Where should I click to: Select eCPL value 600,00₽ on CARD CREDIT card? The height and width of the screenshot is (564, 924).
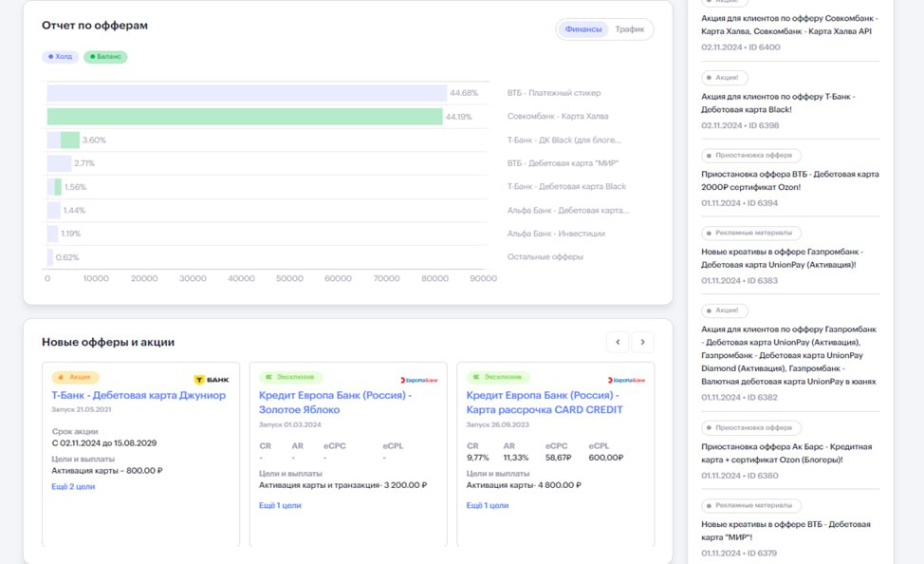(606, 458)
